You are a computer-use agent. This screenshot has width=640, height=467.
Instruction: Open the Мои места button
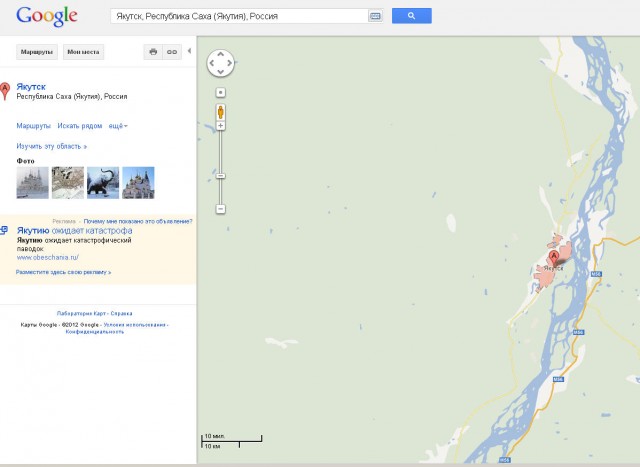pyautogui.click(x=83, y=52)
